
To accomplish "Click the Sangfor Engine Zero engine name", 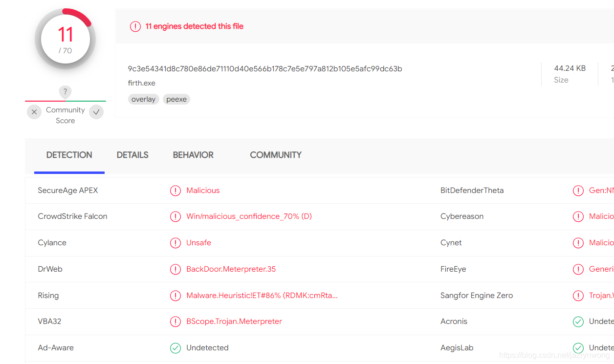I will coord(477,296).
